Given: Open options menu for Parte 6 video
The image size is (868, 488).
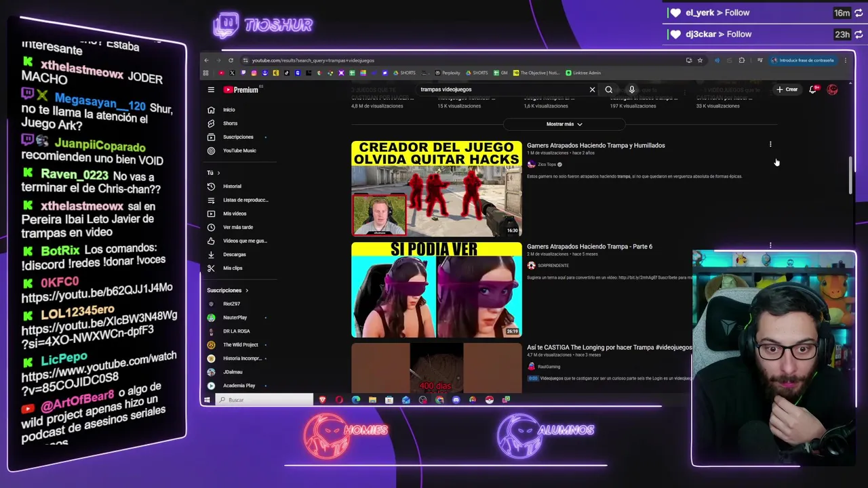Looking at the screenshot, I should 770,245.
